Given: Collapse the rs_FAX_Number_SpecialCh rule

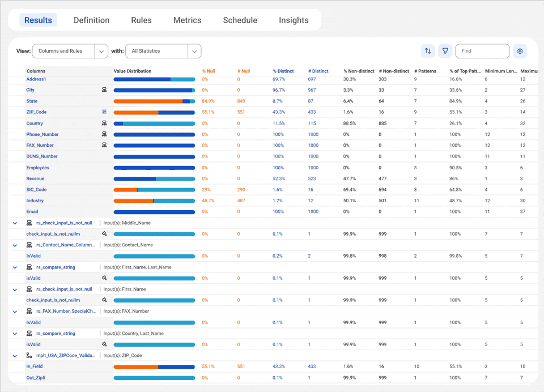Looking at the screenshot, I should (15, 311).
